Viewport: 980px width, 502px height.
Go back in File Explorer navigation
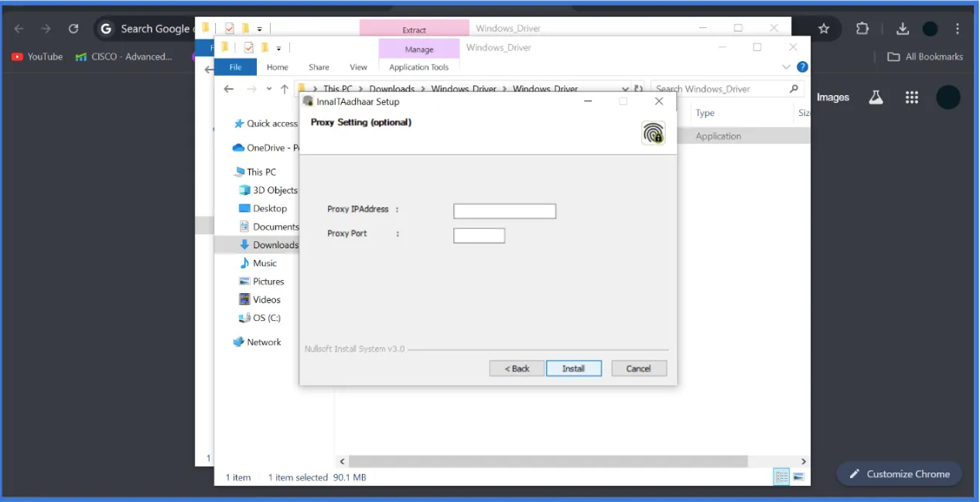(228, 89)
